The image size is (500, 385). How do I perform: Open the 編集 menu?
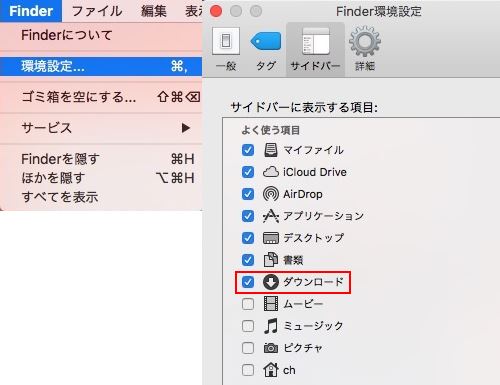(x=154, y=11)
